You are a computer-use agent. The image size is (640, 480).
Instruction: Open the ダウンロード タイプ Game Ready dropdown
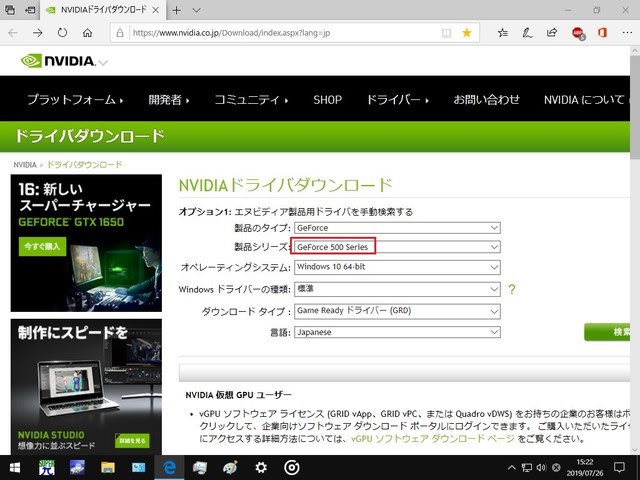pyautogui.click(x=397, y=311)
